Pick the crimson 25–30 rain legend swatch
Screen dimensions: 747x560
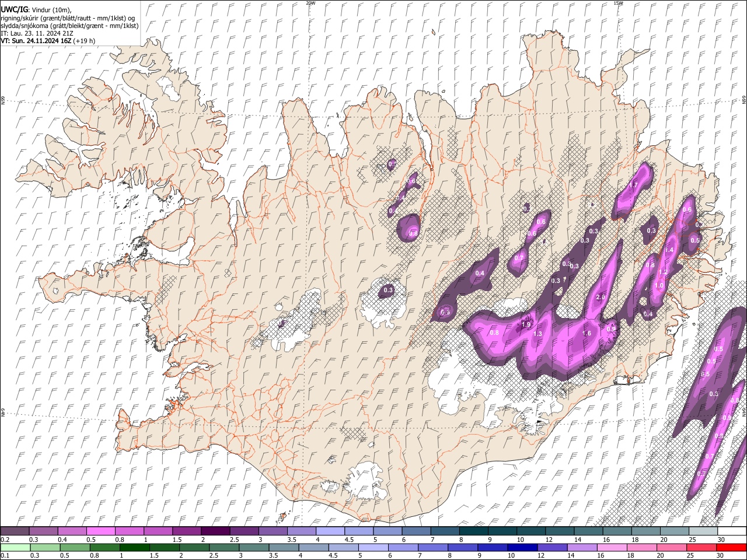point(702,547)
